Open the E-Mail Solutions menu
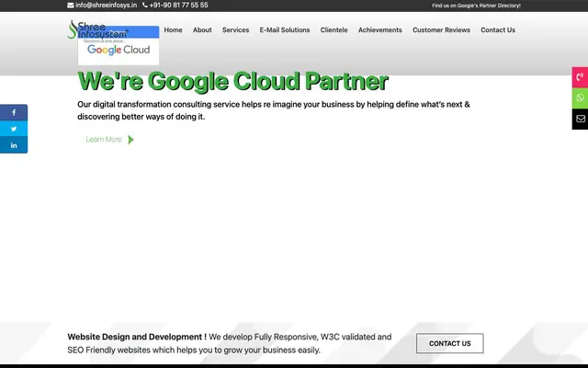Viewport: 588px width, 368px height. [x=285, y=30]
